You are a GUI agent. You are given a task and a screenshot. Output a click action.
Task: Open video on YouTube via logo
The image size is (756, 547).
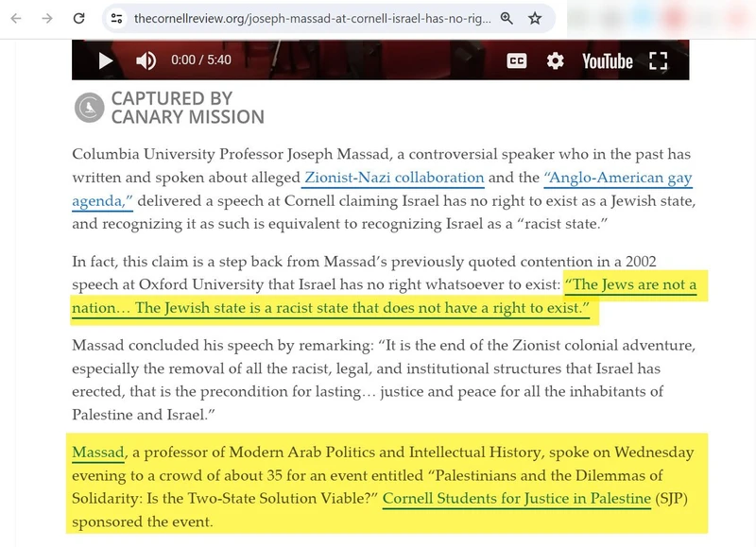pos(607,61)
